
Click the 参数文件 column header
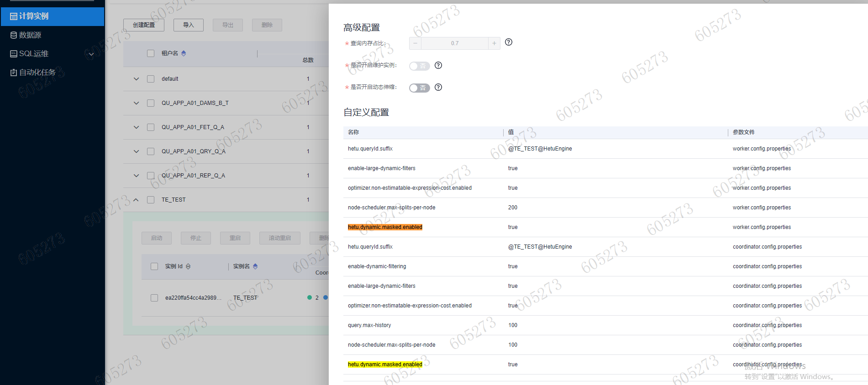(x=744, y=132)
